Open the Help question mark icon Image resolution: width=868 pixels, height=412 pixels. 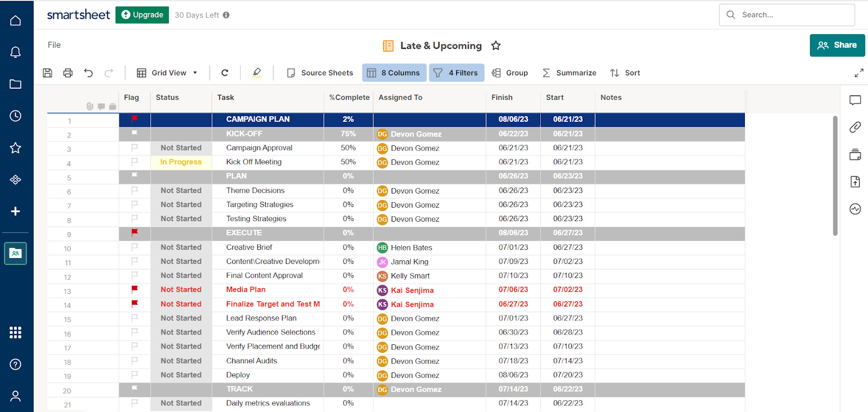click(x=16, y=364)
